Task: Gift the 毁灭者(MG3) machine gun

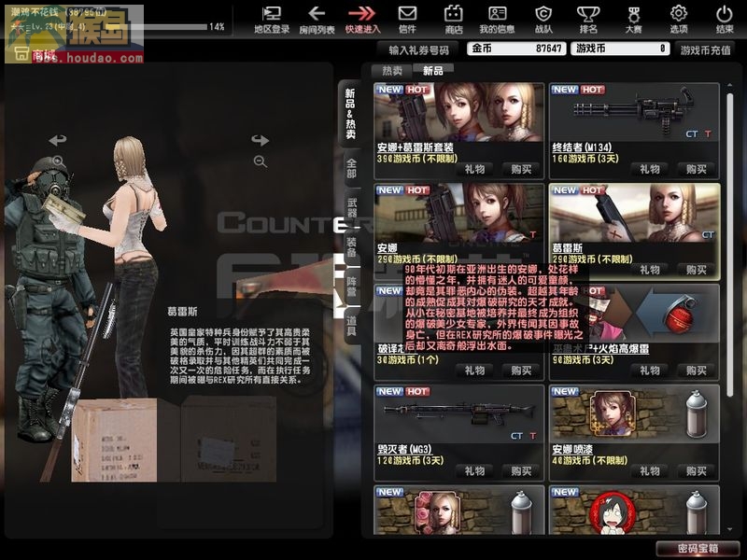Action: click(x=474, y=471)
